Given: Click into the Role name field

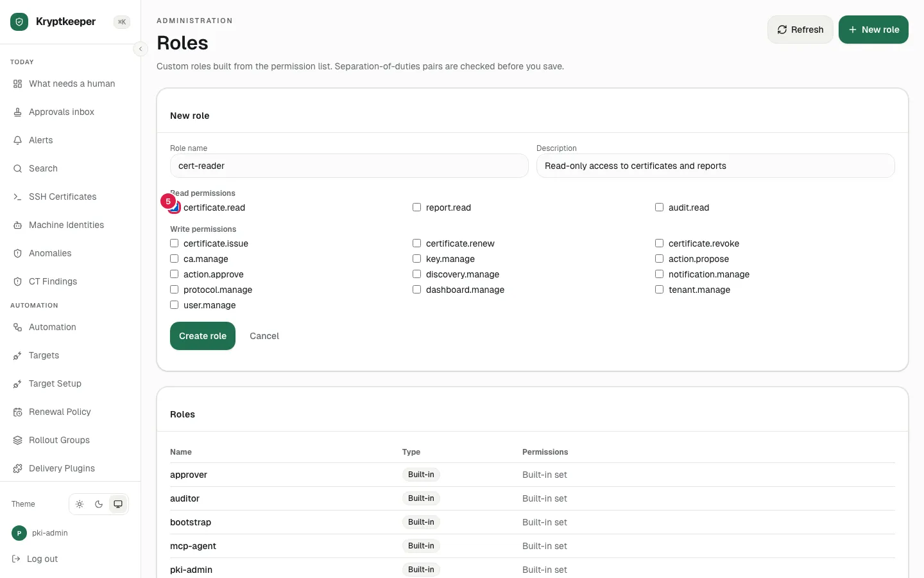Looking at the screenshot, I should pyautogui.click(x=349, y=166).
